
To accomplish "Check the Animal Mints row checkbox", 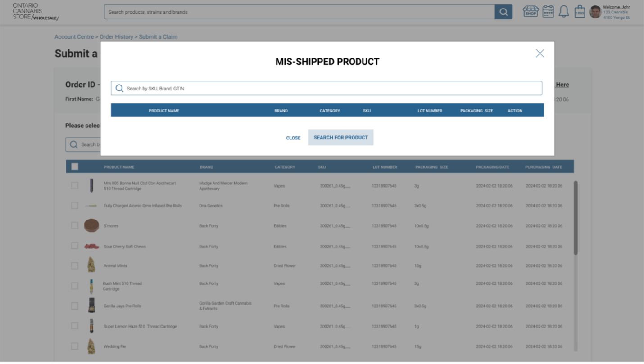I will point(75,265).
